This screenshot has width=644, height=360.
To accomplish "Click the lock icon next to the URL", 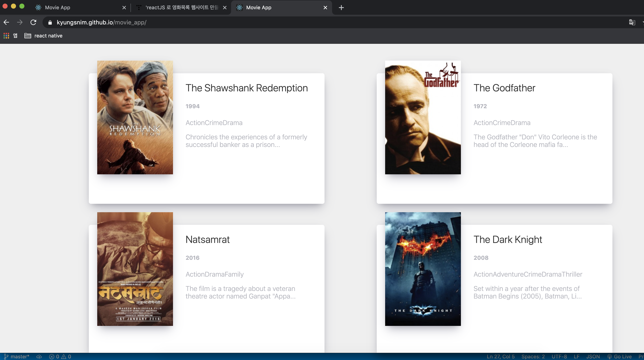I will click(50, 23).
